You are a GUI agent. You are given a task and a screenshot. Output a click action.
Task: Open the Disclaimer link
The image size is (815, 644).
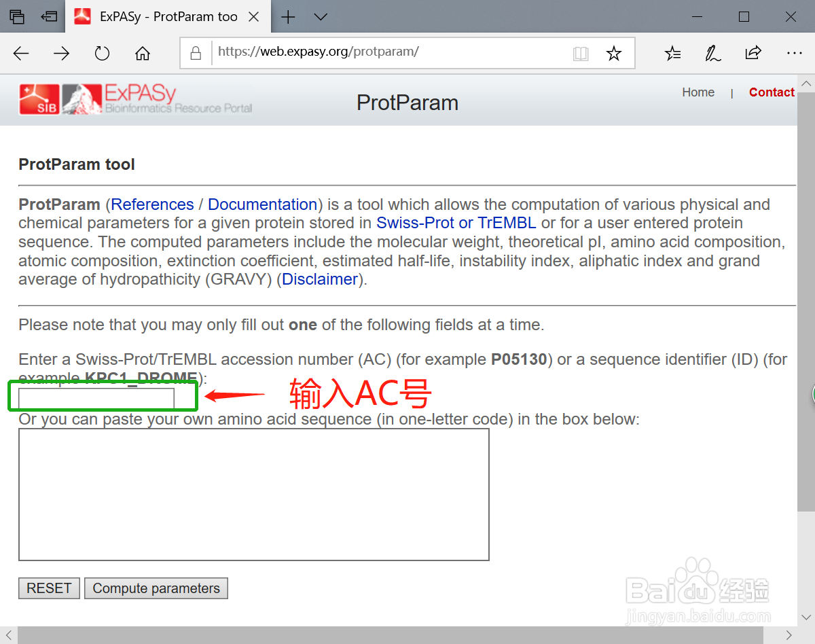click(320, 279)
